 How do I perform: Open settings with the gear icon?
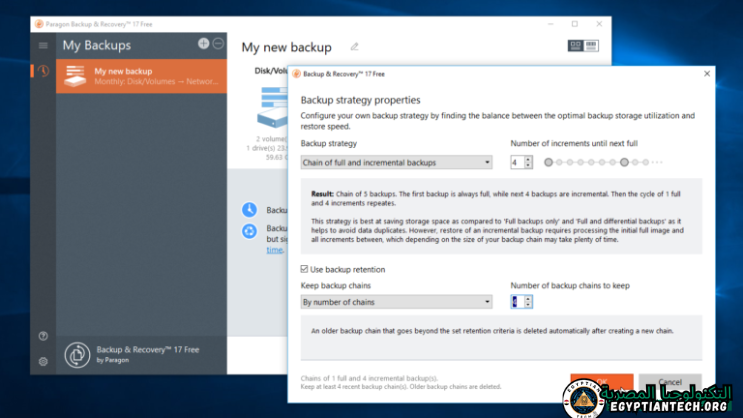tap(43, 361)
